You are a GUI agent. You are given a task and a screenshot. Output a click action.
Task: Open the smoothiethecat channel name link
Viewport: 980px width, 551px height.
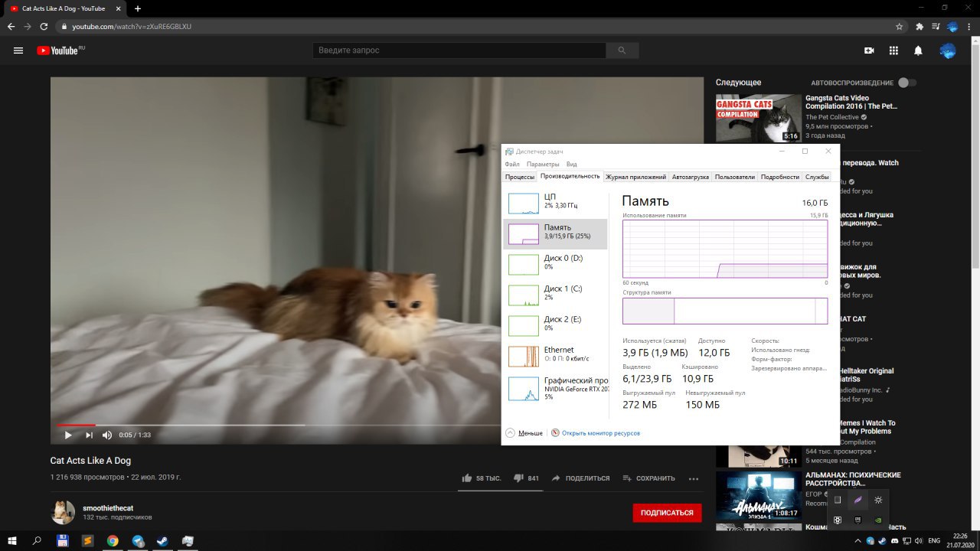coord(108,508)
